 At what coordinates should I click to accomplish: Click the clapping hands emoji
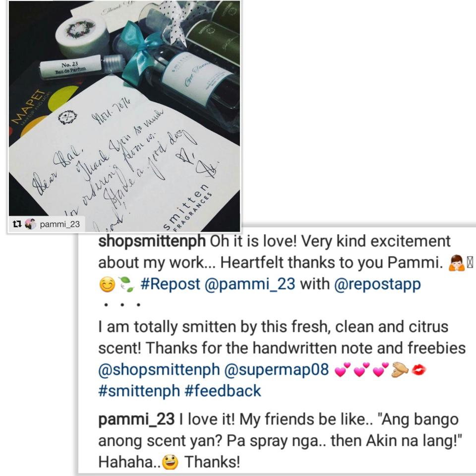[400, 370]
